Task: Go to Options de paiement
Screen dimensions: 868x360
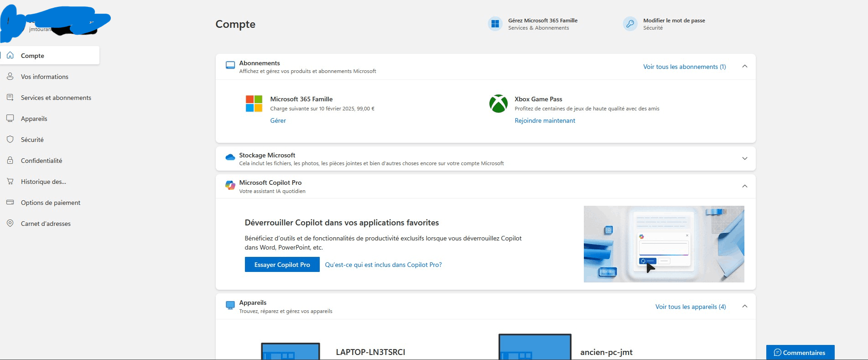Action: 50,203
